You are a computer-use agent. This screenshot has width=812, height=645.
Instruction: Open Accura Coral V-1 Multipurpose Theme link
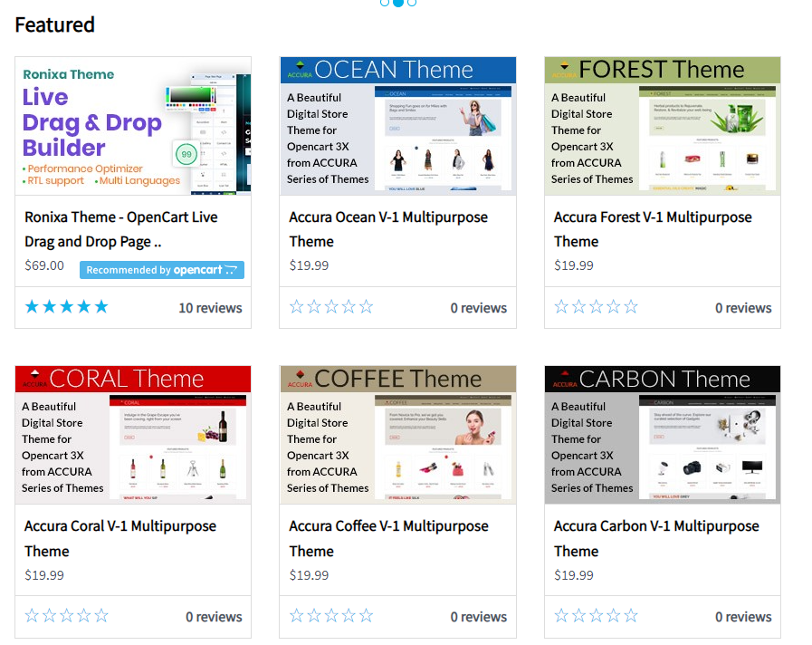click(x=120, y=539)
